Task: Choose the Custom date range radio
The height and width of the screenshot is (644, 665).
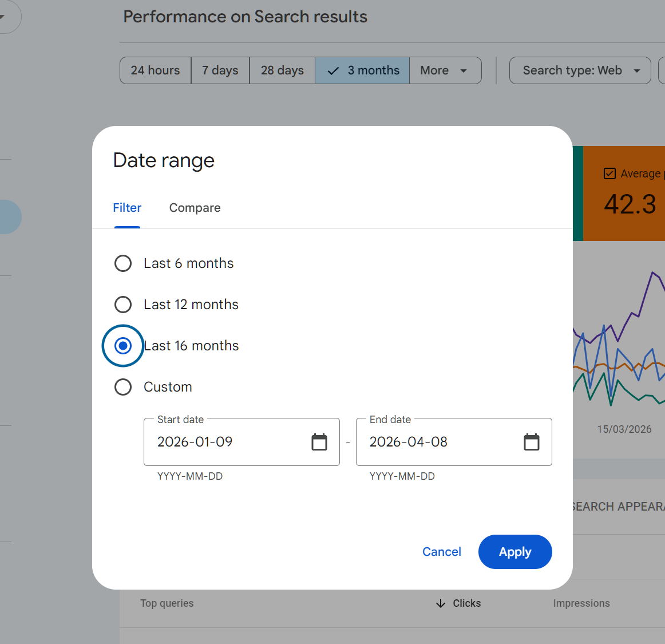Action: [x=123, y=387]
